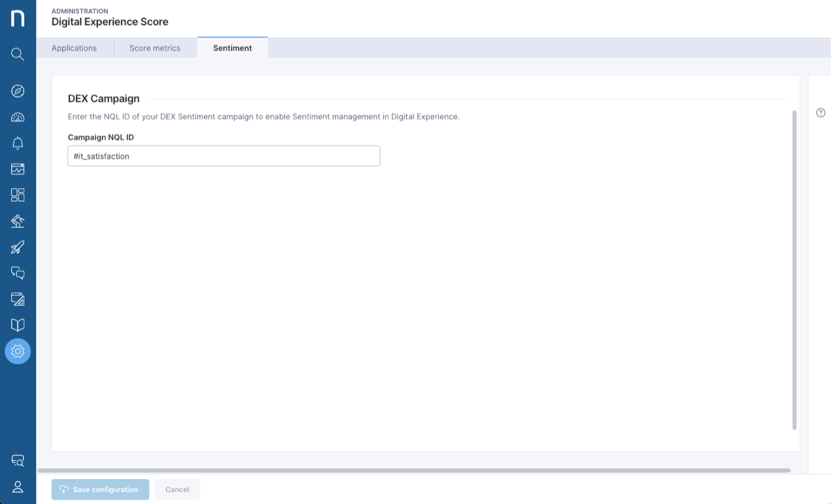Click the chart monitor icon in sidebar

pyautogui.click(x=18, y=169)
